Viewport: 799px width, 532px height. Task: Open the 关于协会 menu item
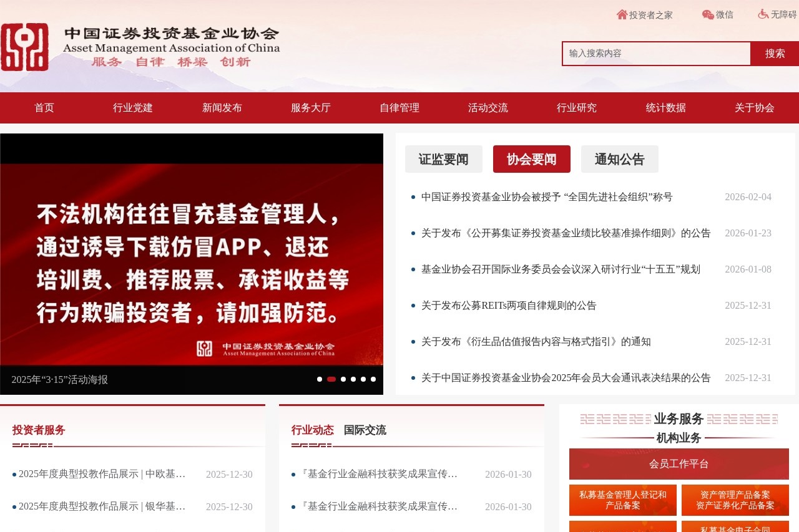[x=755, y=108]
